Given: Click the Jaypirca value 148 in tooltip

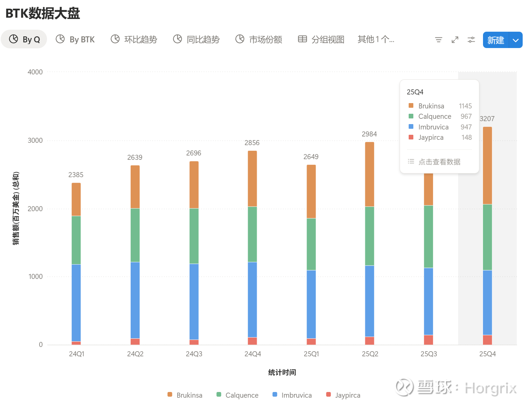Looking at the screenshot, I should coord(467,137).
